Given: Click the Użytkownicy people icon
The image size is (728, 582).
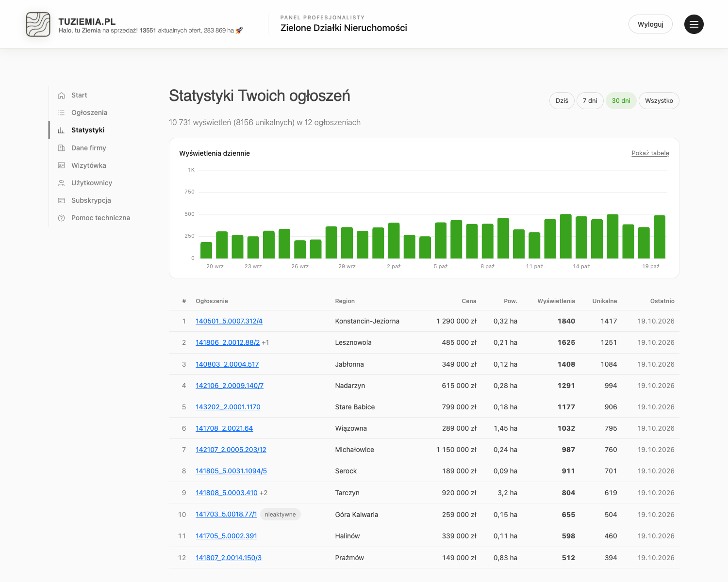Looking at the screenshot, I should point(61,183).
